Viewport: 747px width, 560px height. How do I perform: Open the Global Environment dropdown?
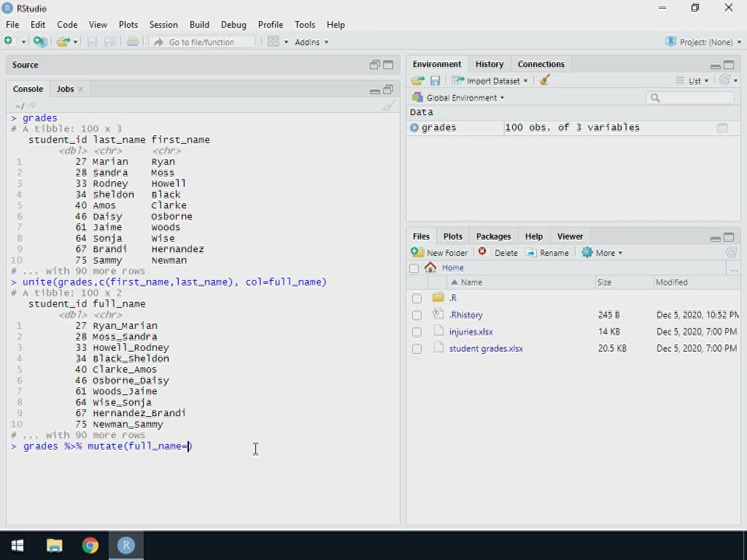(x=459, y=98)
